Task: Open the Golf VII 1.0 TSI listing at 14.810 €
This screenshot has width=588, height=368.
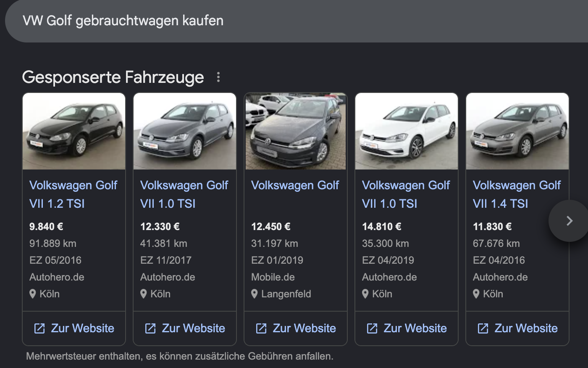Action: click(x=406, y=194)
